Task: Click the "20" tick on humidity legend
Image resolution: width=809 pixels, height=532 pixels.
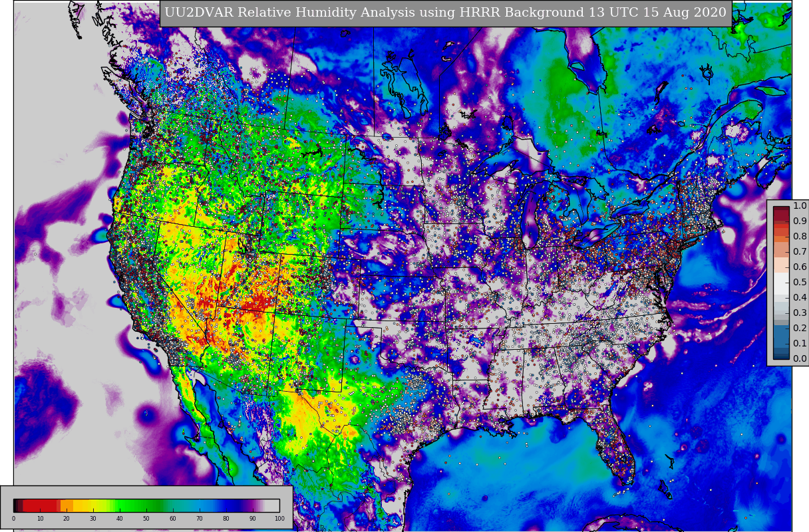Action: point(67,519)
